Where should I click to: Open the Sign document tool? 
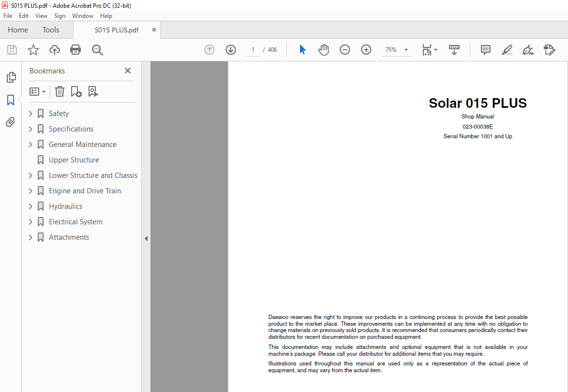(528, 50)
